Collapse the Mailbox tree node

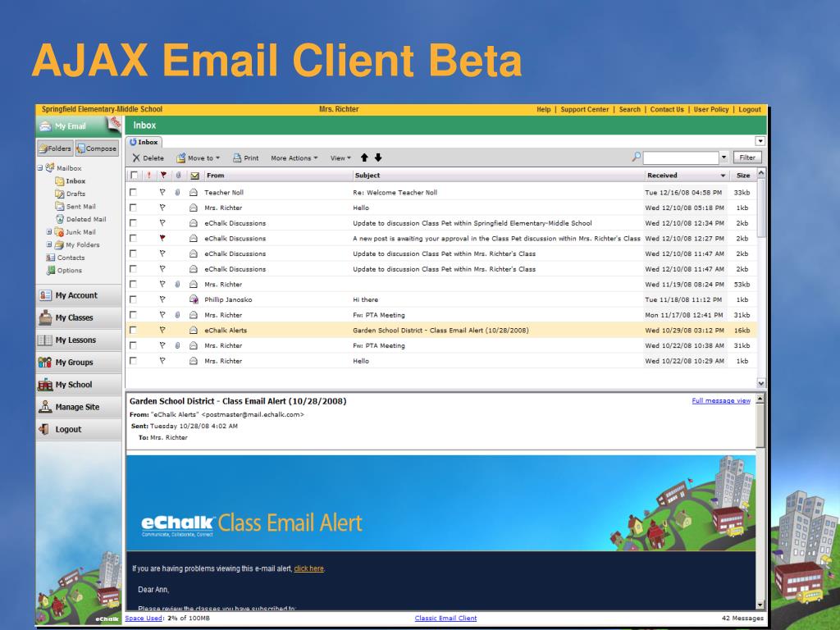pos(40,167)
